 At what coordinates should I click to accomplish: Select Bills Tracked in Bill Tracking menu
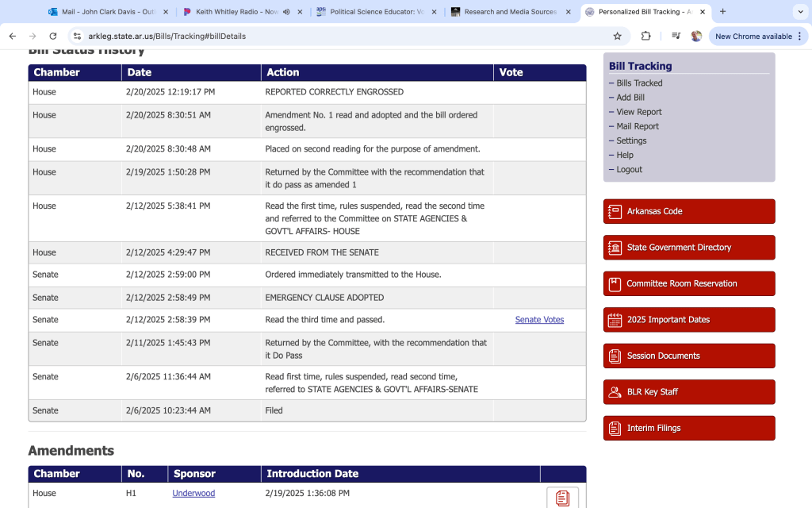pos(639,83)
